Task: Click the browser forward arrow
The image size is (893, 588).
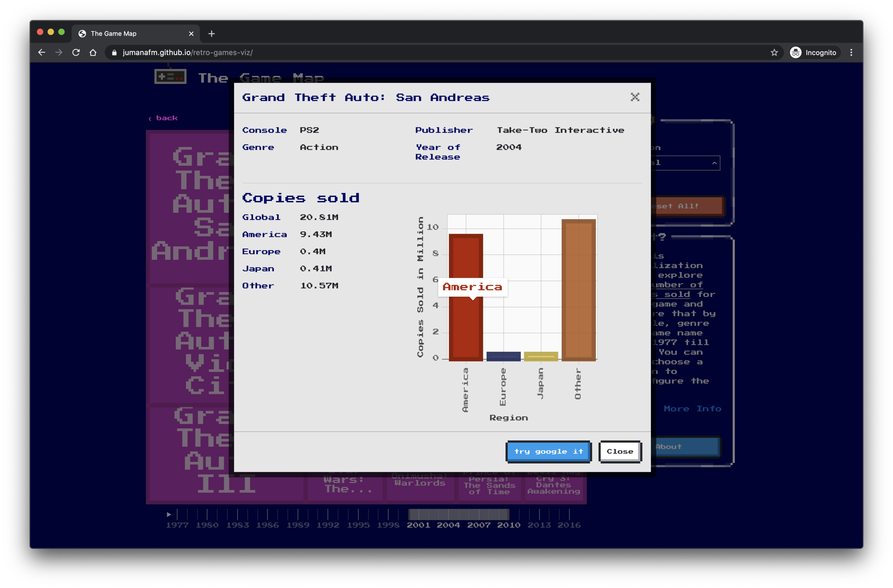Action: (59, 53)
